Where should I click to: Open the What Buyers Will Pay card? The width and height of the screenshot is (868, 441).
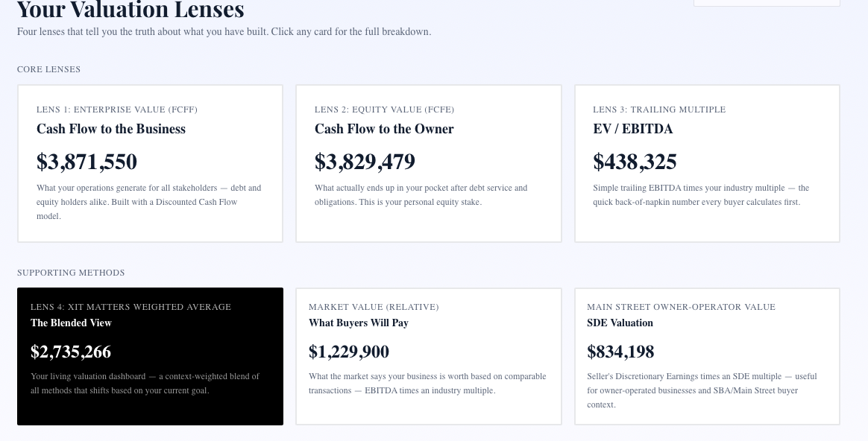pos(429,356)
